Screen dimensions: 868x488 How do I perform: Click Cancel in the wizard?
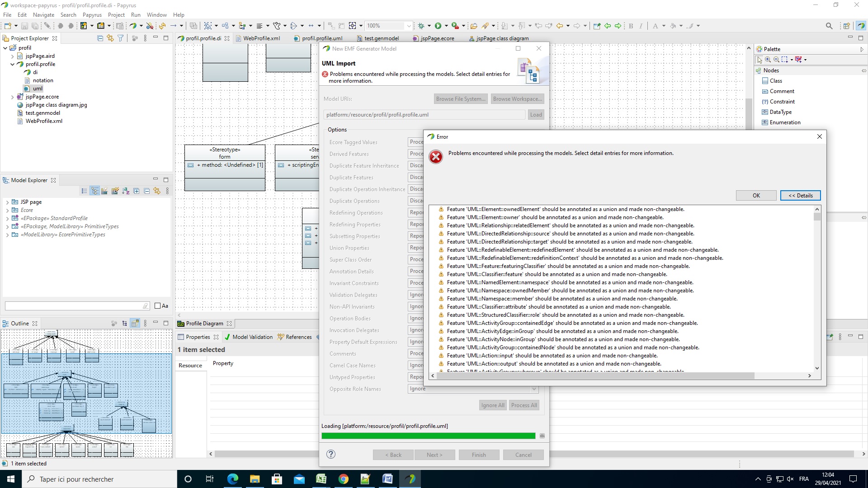(x=523, y=455)
